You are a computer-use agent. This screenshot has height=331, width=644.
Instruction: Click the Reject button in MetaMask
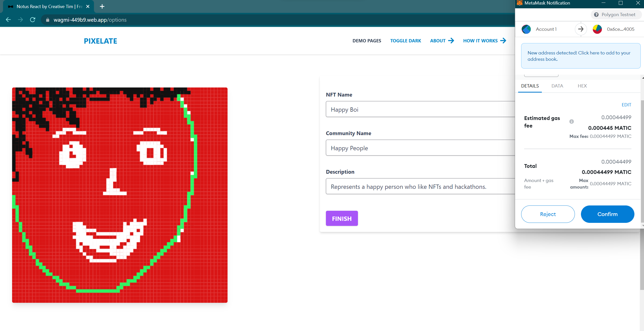click(x=548, y=214)
